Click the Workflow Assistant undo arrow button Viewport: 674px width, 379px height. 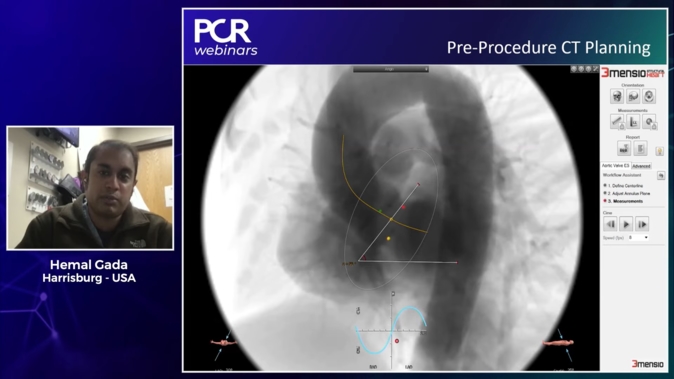pyautogui.click(x=661, y=175)
